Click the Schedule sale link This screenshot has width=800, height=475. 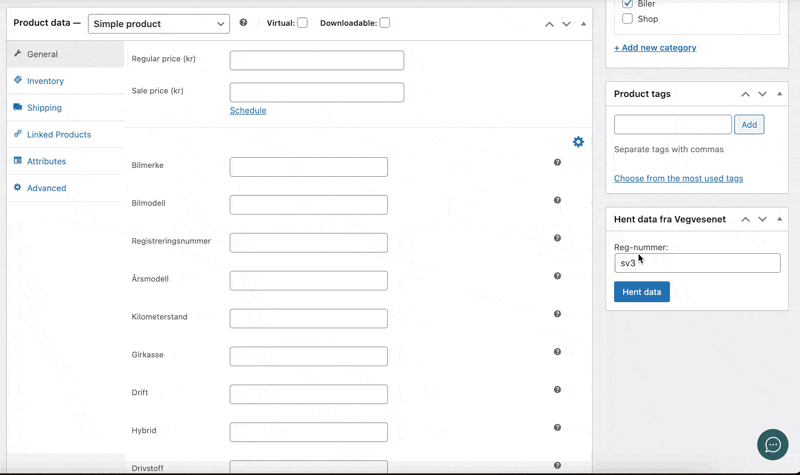pyautogui.click(x=248, y=110)
